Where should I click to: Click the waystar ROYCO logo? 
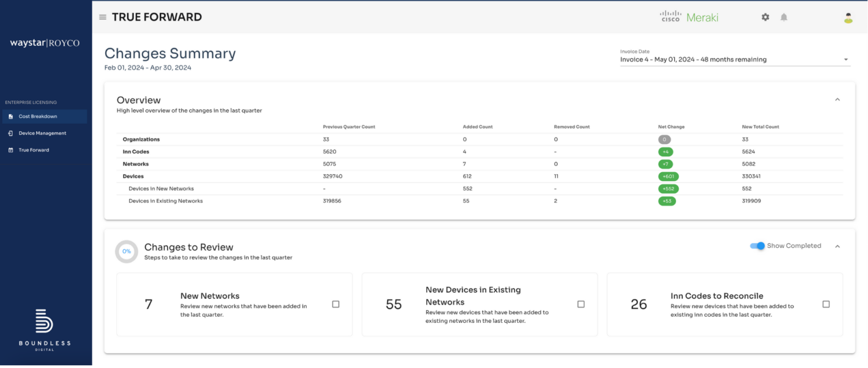pyautogui.click(x=45, y=43)
